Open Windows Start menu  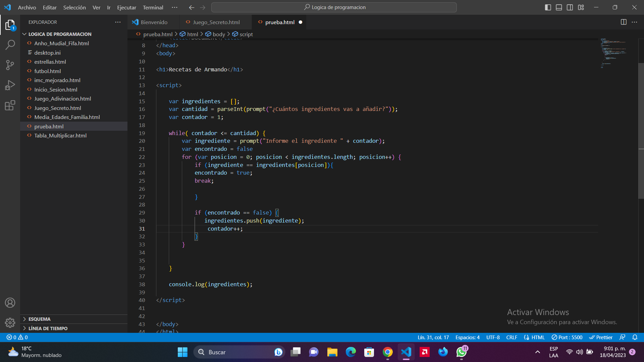coord(182,352)
